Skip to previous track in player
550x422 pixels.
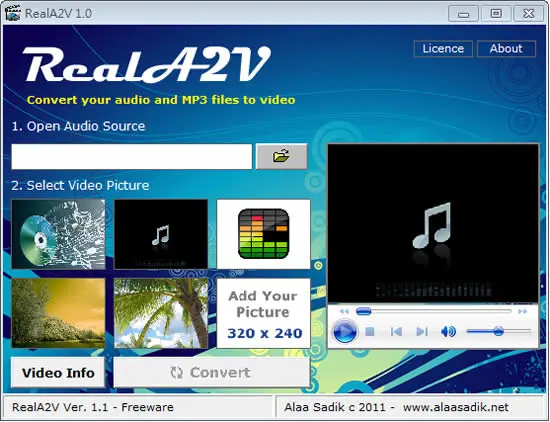pyautogui.click(x=396, y=331)
